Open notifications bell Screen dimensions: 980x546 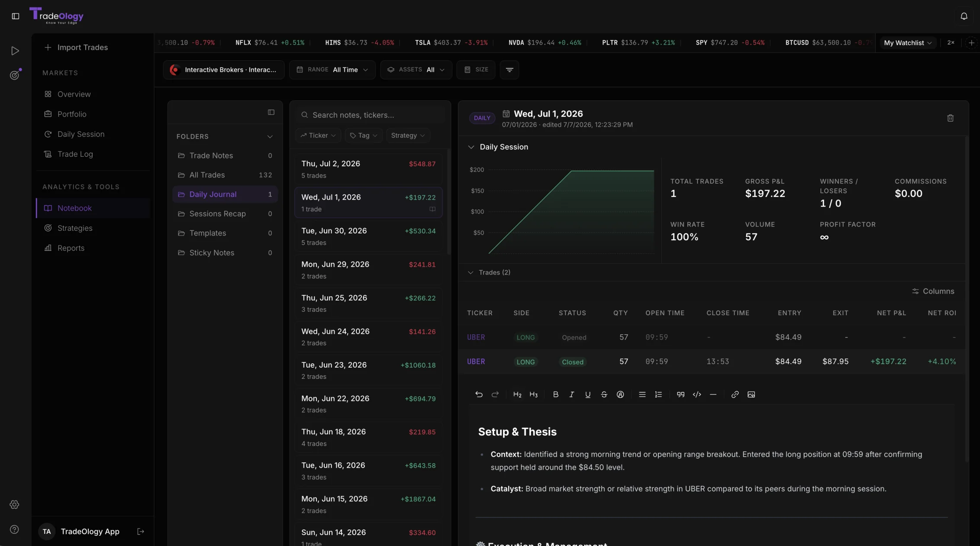click(x=964, y=16)
